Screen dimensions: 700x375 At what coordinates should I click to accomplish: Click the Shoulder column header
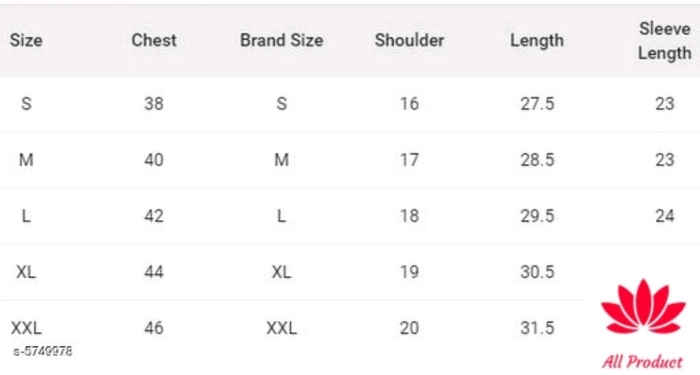(x=409, y=40)
